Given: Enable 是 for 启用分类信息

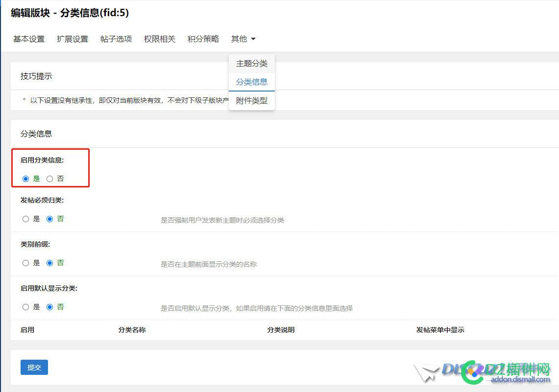Looking at the screenshot, I should coord(25,179).
